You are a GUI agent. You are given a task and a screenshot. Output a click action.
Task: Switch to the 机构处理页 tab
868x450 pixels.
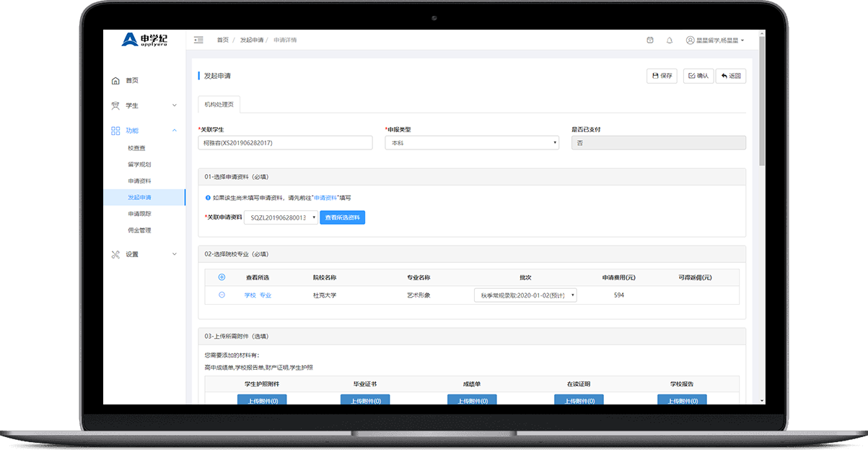click(x=219, y=105)
